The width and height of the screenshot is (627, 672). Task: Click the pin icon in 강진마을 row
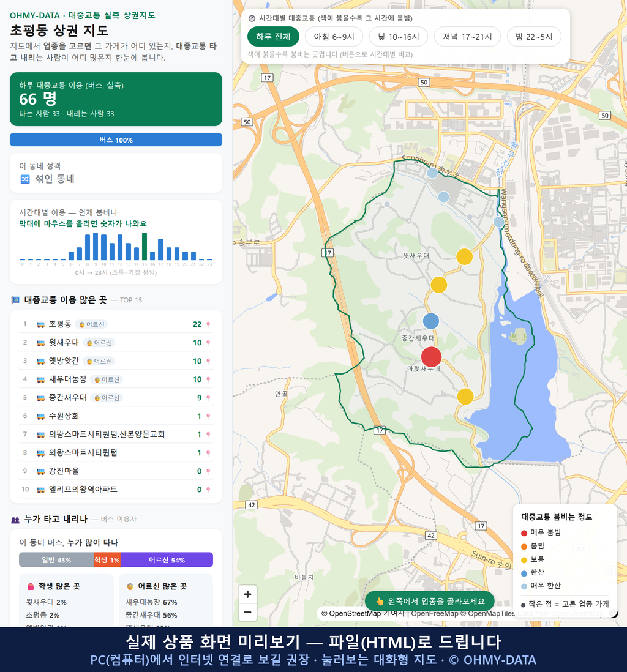pyautogui.click(x=208, y=471)
